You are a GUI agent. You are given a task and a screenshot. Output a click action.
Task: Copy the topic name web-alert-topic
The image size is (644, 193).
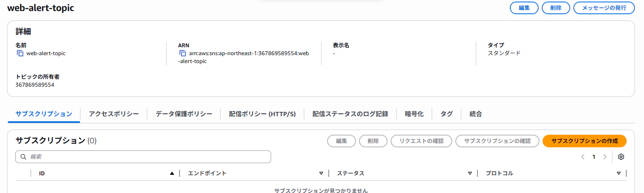(20, 53)
